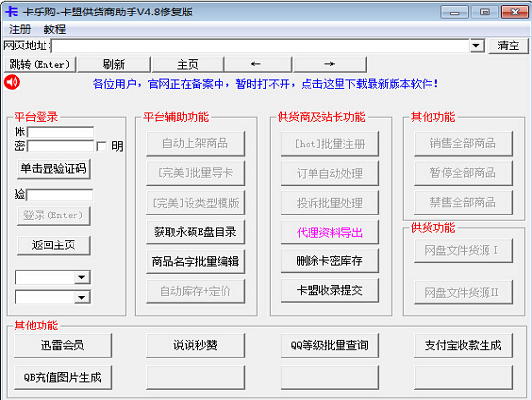The height and width of the screenshot is (400, 532).
Task: Click the 返回主页 button
Action: (54, 245)
